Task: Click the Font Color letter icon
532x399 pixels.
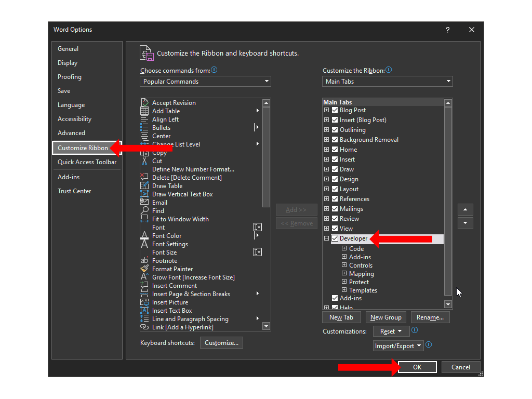Action: pyautogui.click(x=144, y=235)
